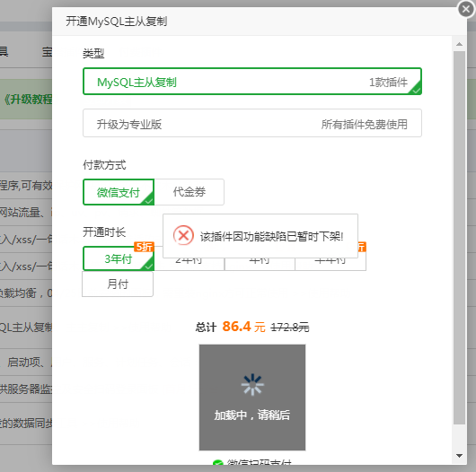Switch payment method to 代金券
The width and height of the screenshot is (476, 472).
tap(190, 192)
